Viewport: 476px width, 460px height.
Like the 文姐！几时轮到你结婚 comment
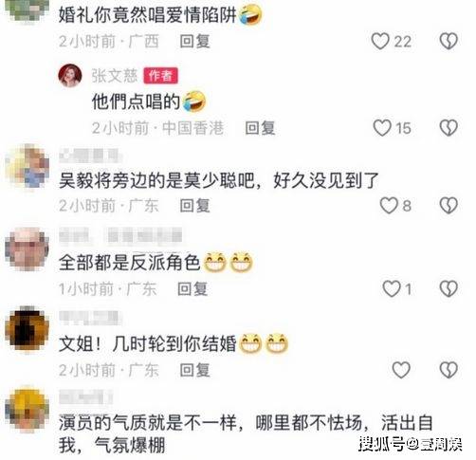[401, 370]
